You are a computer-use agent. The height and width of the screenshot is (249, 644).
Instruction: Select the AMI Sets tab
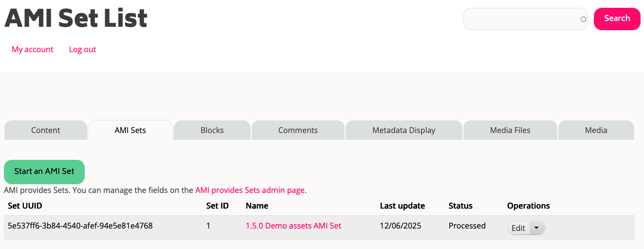[130, 130]
